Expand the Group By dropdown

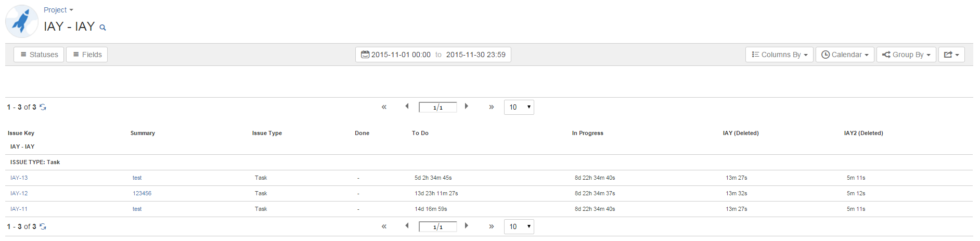point(906,55)
